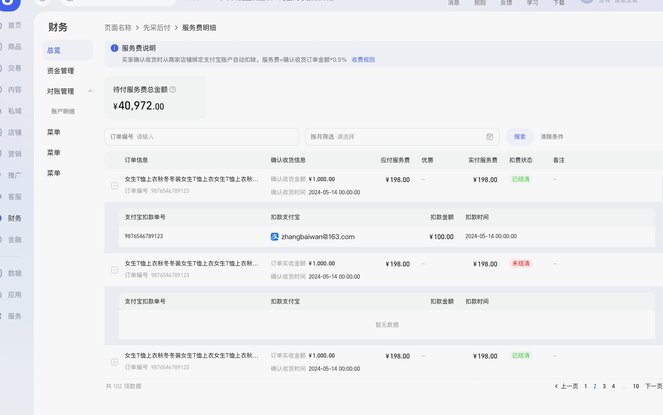Focus the 订单编号 input field
Screen dimensions: 663x415
(x=202, y=137)
